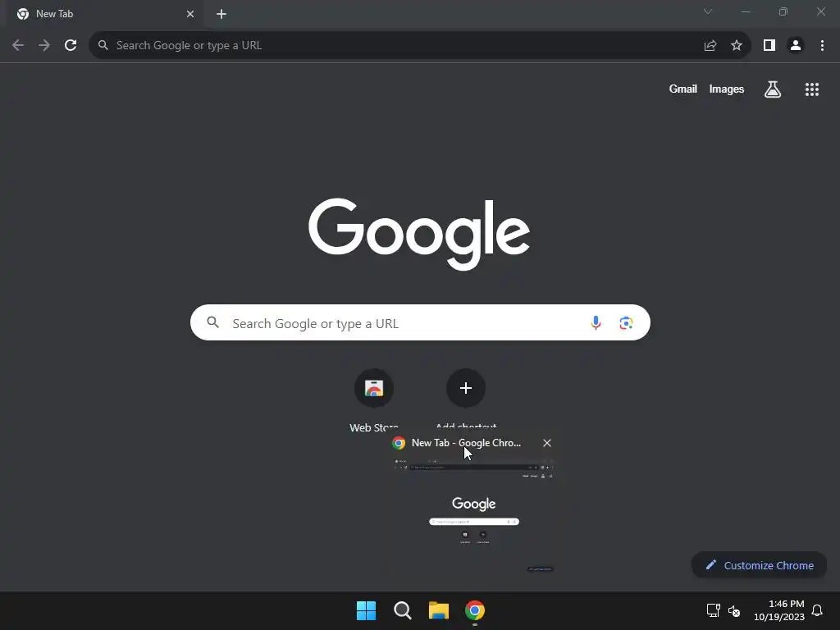The image size is (840, 630).
Task: Open Windows taskbar search
Action: (402, 610)
